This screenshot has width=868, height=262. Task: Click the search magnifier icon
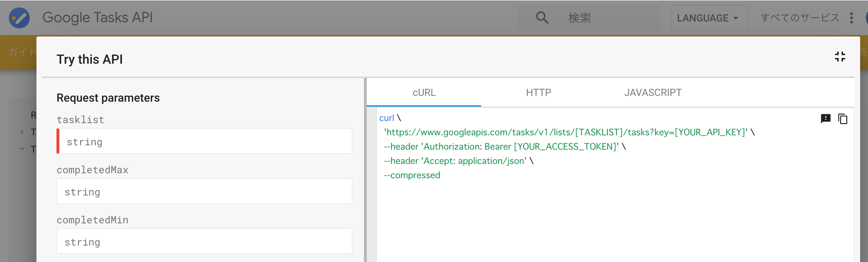pyautogui.click(x=542, y=18)
